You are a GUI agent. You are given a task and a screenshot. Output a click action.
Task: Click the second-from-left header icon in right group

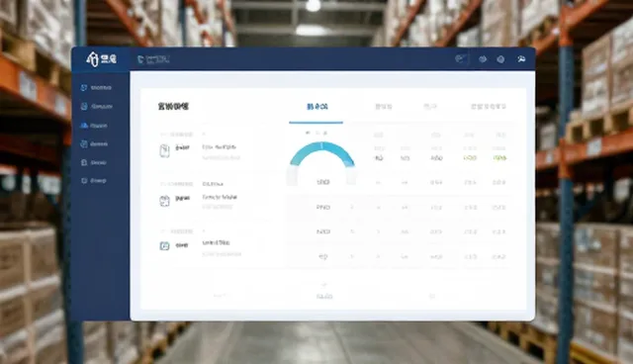[x=483, y=59]
